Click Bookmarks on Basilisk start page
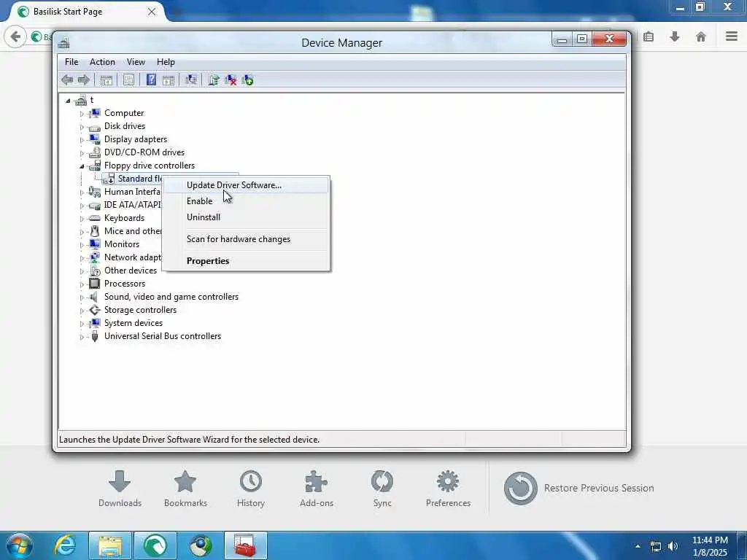 [185, 488]
